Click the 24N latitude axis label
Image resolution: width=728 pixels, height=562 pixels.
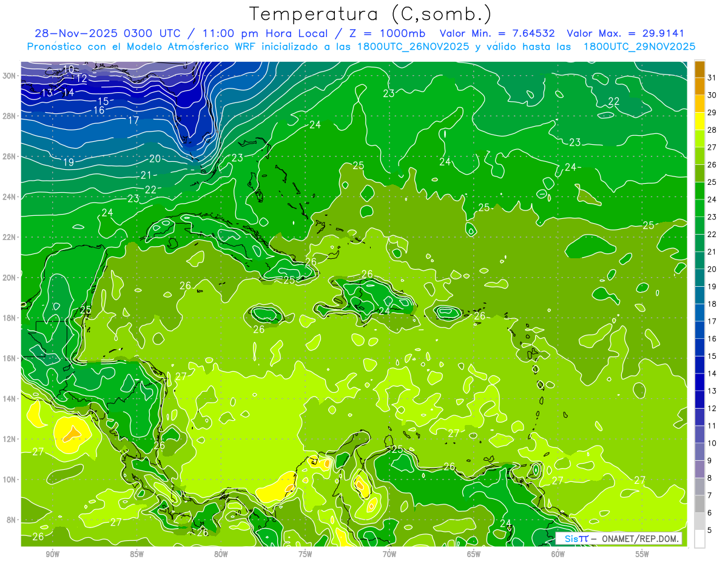click(x=10, y=197)
